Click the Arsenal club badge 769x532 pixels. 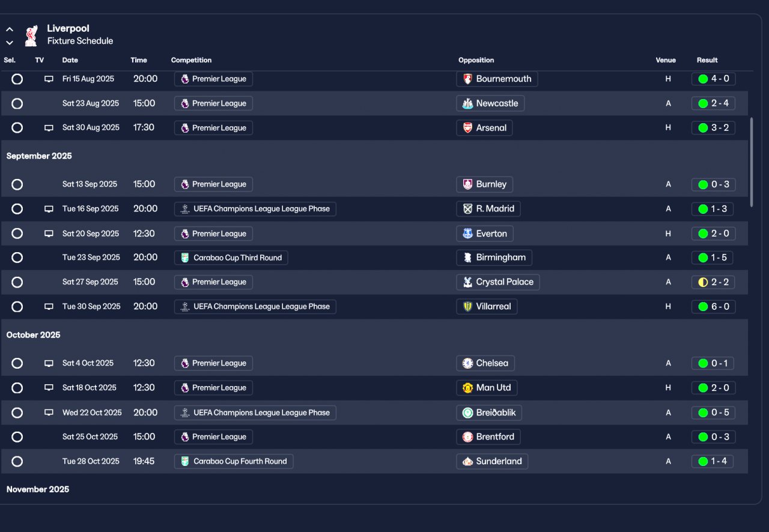click(x=467, y=128)
